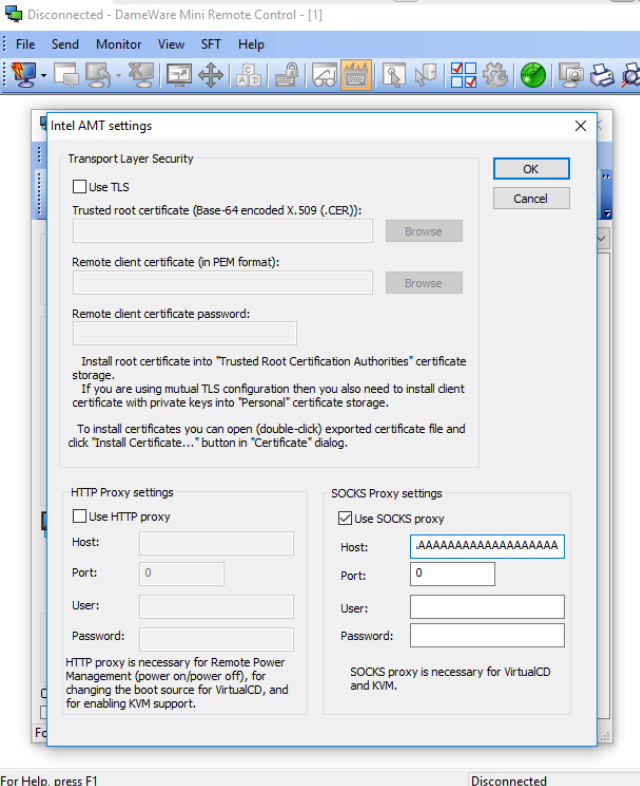Click the padlock lock keyboard icon

click(286, 75)
